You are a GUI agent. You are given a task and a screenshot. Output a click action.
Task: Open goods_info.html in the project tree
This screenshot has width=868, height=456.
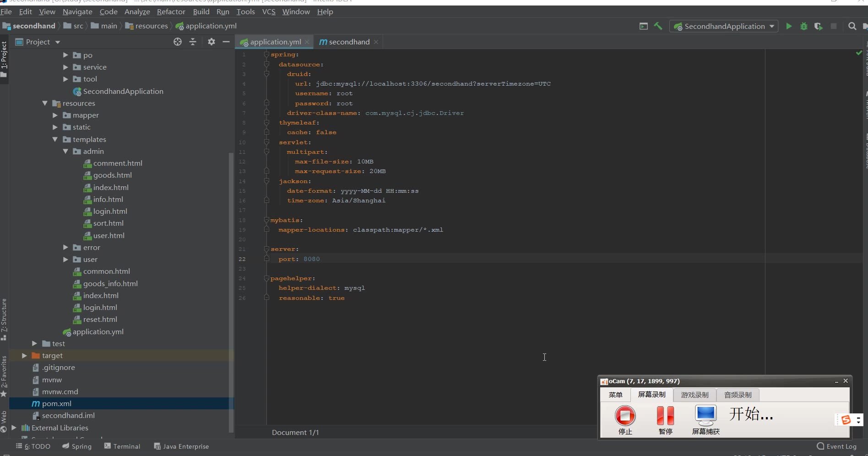click(110, 284)
